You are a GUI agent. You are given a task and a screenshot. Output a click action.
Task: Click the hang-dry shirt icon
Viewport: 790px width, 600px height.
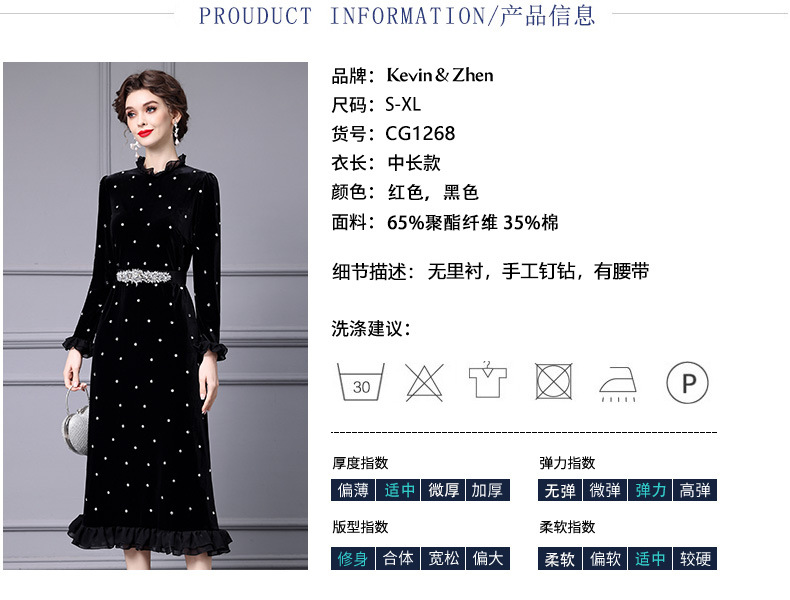pyautogui.click(x=487, y=379)
